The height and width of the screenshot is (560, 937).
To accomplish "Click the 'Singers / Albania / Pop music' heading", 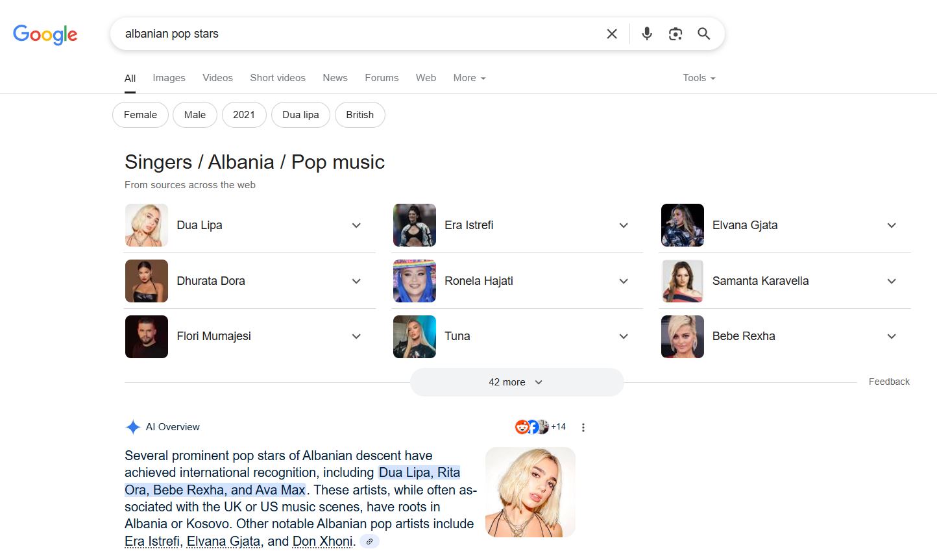I will tap(255, 162).
